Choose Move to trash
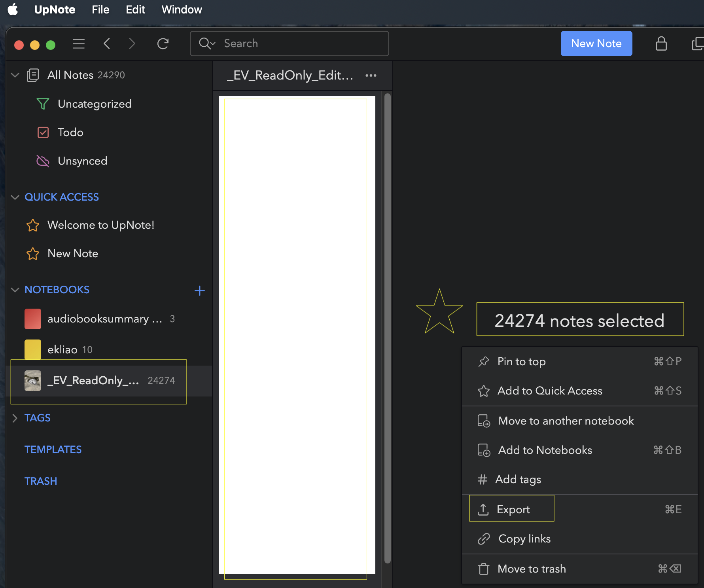704x588 pixels. [x=579, y=569]
